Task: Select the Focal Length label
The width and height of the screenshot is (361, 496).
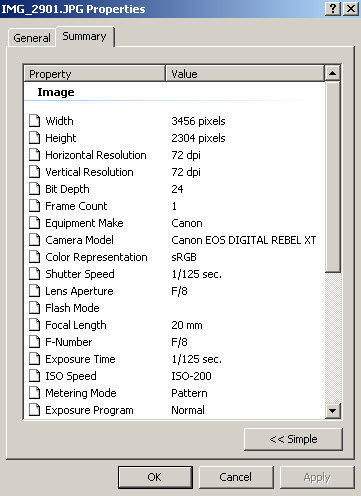Action: coord(76,325)
